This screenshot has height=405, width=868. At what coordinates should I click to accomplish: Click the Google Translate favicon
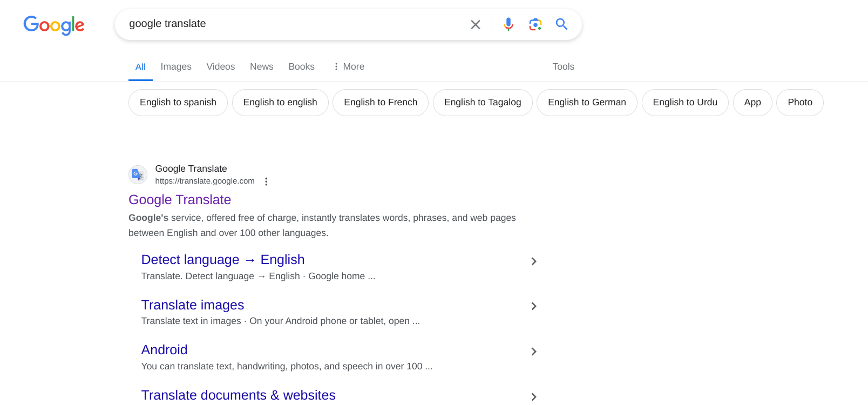(138, 174)
